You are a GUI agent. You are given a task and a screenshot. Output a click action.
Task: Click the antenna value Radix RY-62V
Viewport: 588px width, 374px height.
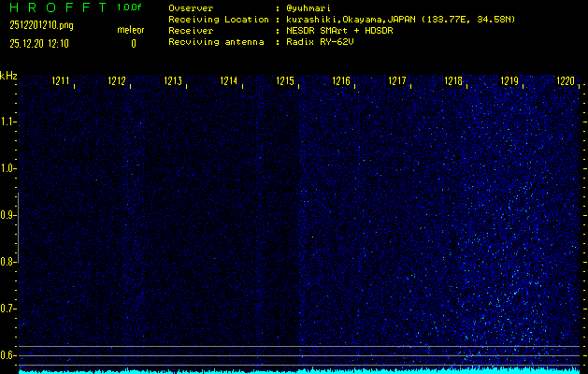click(320, 42)
